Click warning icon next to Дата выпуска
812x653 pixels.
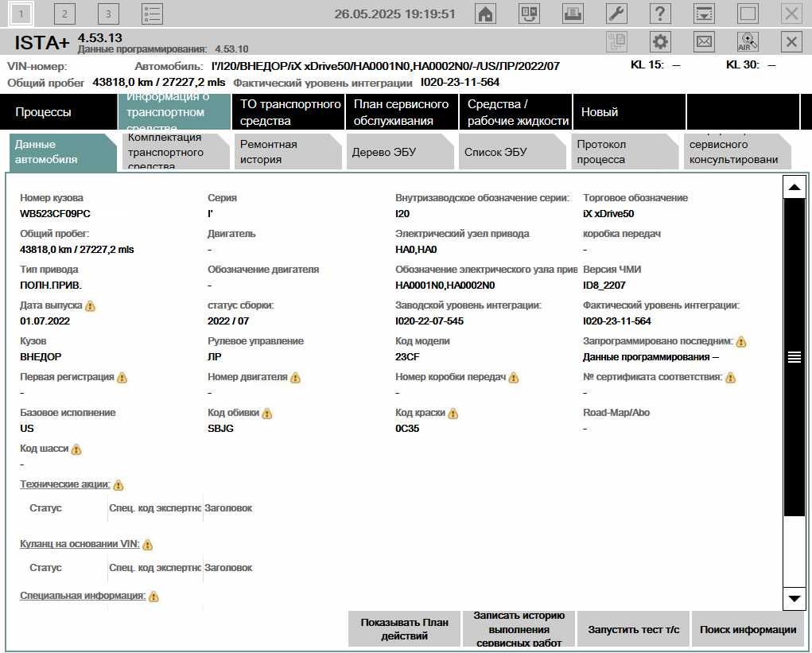coord(90,306)
